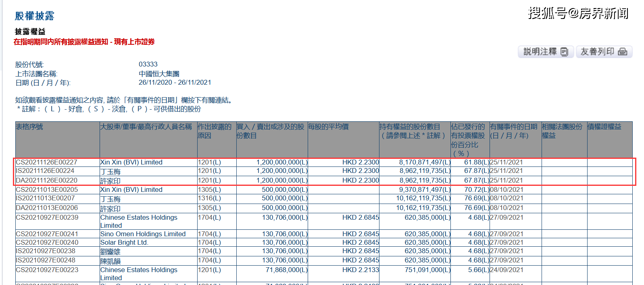Click 丁玉梅 in row IS20211126E00224
The image size is (644, 285).
(x=110, y=172)
